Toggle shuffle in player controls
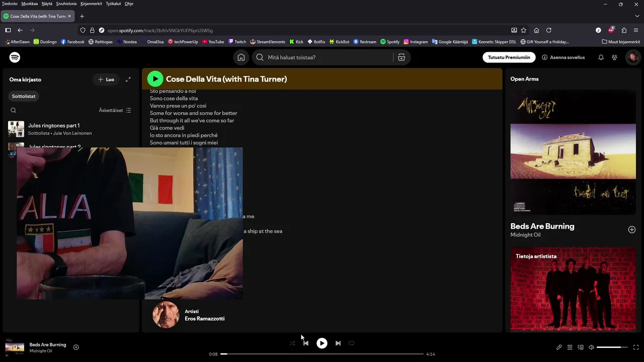 click(x=292, y=343)
